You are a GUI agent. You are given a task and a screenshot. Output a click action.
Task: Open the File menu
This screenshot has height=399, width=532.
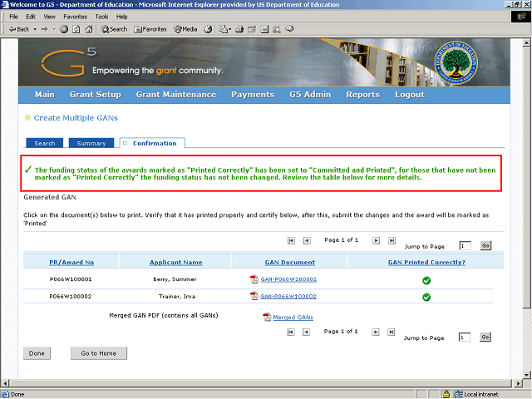(13, 17)
